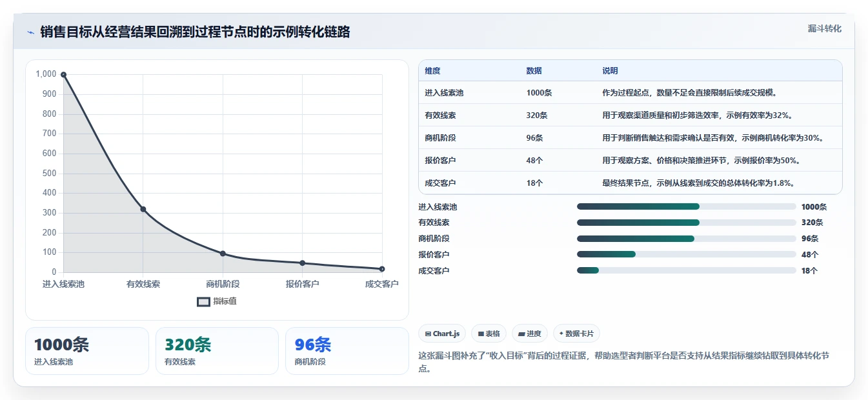868x400 pixels.
Task: Click the 有效线索 x-axis label
Action: coord(143,284)
